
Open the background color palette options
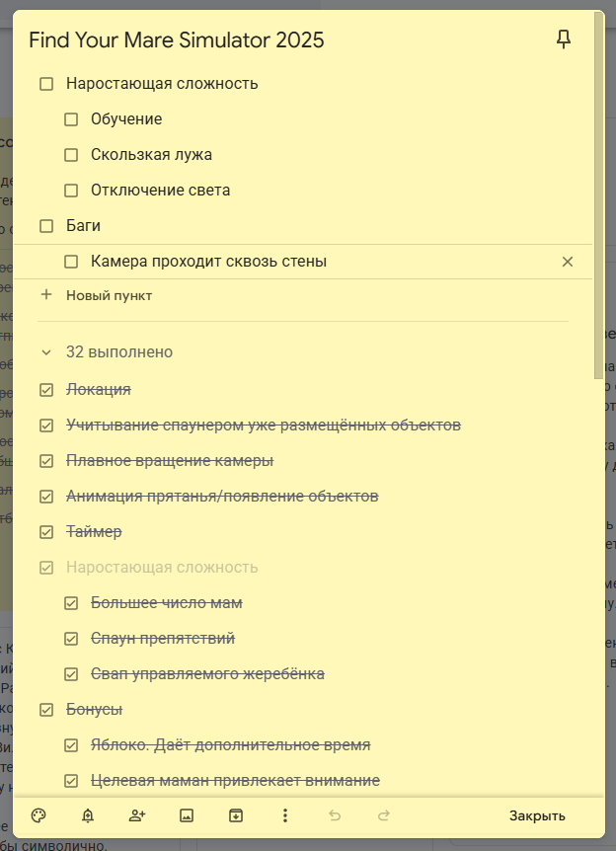(x=38, y=815)
